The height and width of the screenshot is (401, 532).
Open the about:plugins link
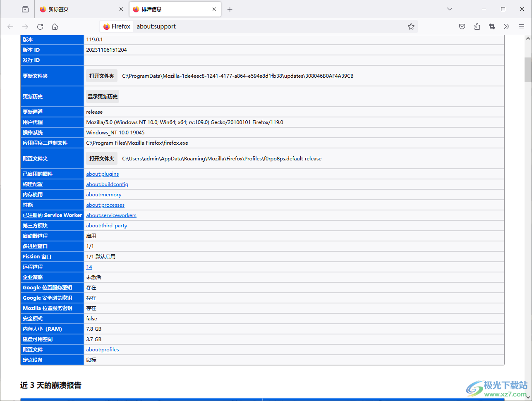(103, 174)
